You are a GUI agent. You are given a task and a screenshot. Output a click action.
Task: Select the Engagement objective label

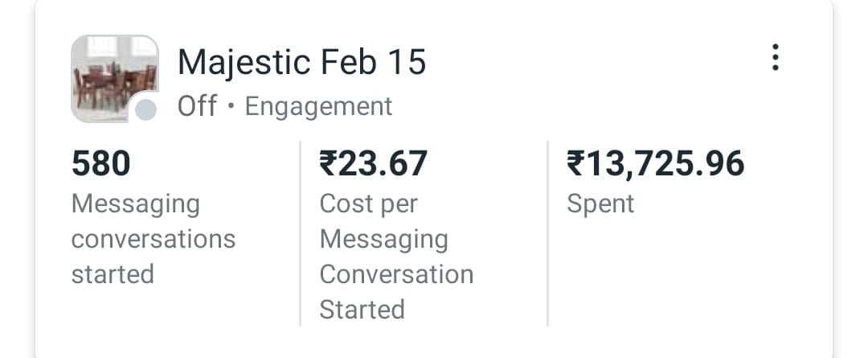coord(318,106)
